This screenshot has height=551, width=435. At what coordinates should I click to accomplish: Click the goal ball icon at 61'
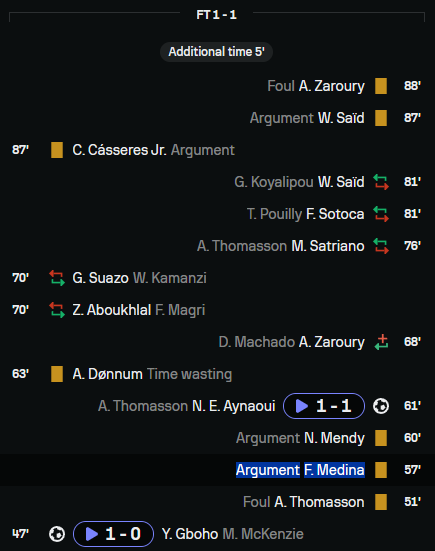pos(381,406)
